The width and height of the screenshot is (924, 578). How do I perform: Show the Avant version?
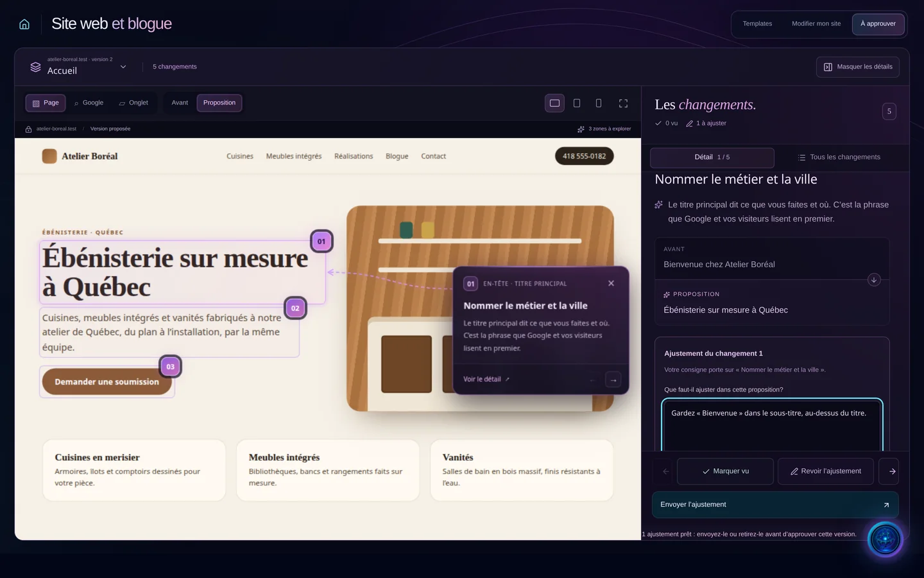[180, 103]
